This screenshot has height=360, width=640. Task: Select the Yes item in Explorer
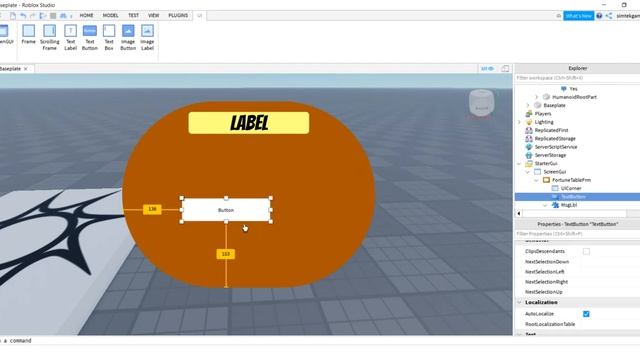(x=573, y=89)
